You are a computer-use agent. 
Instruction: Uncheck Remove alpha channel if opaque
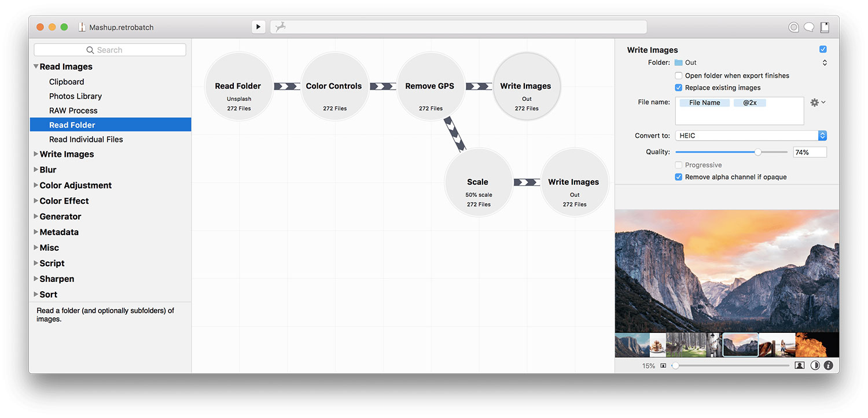tap(679, 177)
